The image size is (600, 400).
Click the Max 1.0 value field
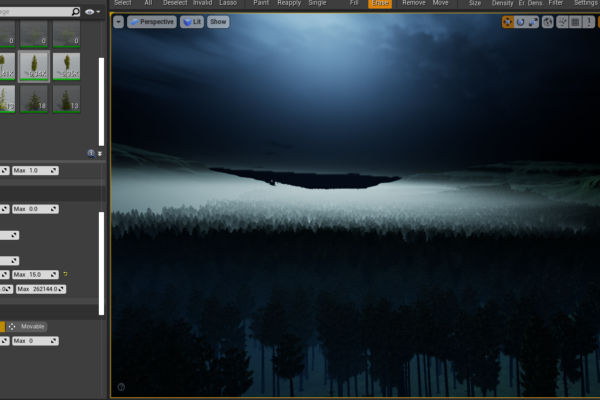pos(35,170)
